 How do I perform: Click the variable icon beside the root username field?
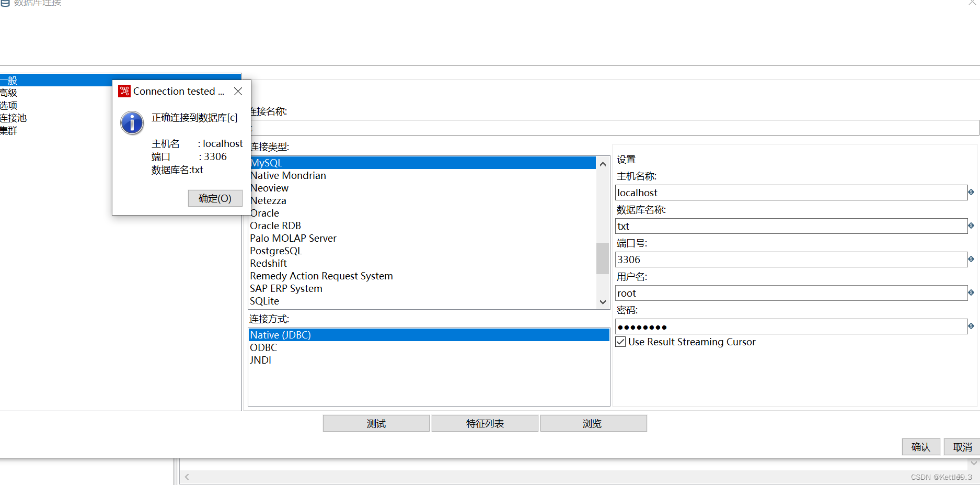(x=971, y=292)
